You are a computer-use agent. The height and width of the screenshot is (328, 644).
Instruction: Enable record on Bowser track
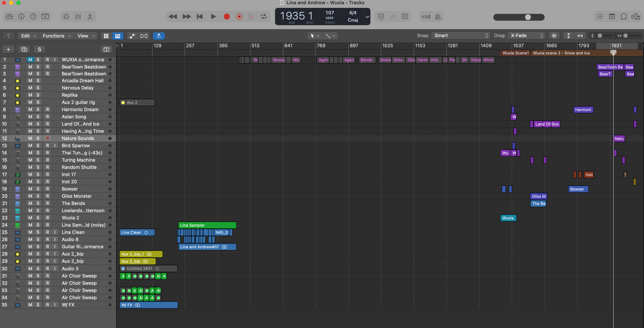click(x=47, y=189)
